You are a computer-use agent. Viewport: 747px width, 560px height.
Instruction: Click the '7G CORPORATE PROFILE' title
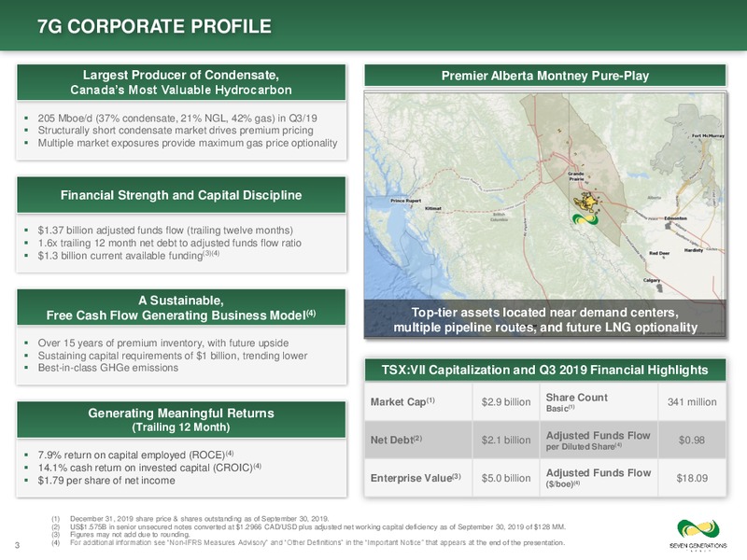154,26
